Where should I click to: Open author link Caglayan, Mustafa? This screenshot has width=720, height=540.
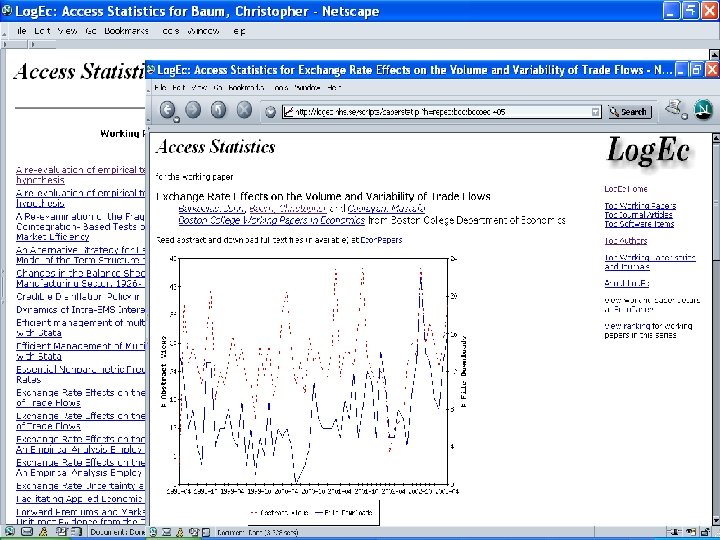(387, 208)
